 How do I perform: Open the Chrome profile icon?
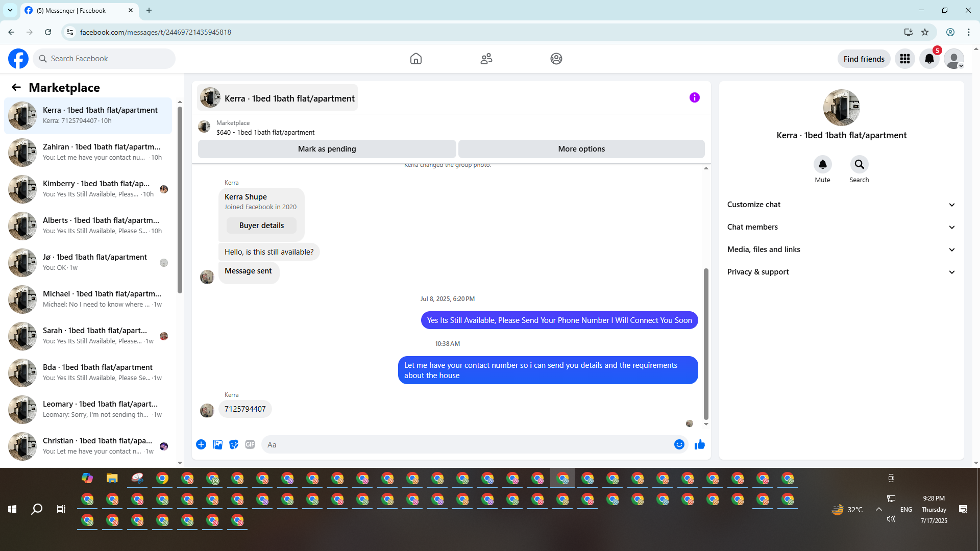point(950,32)
